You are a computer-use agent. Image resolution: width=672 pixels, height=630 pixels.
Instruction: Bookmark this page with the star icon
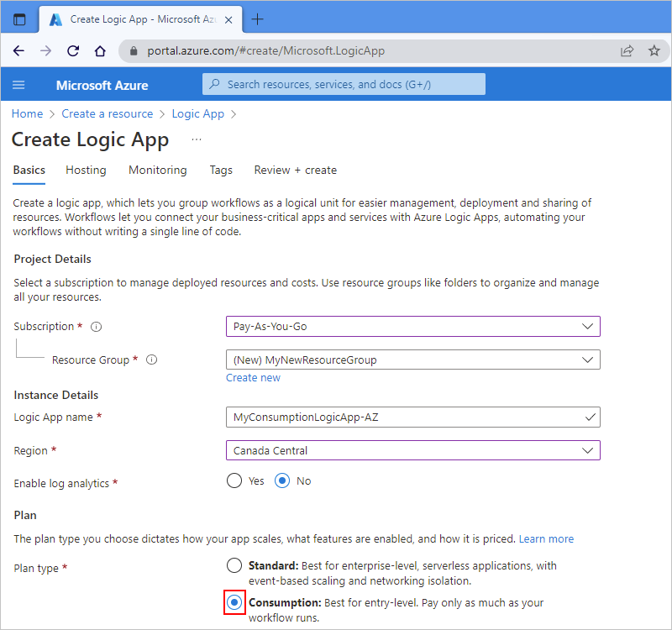click(654, 50)
